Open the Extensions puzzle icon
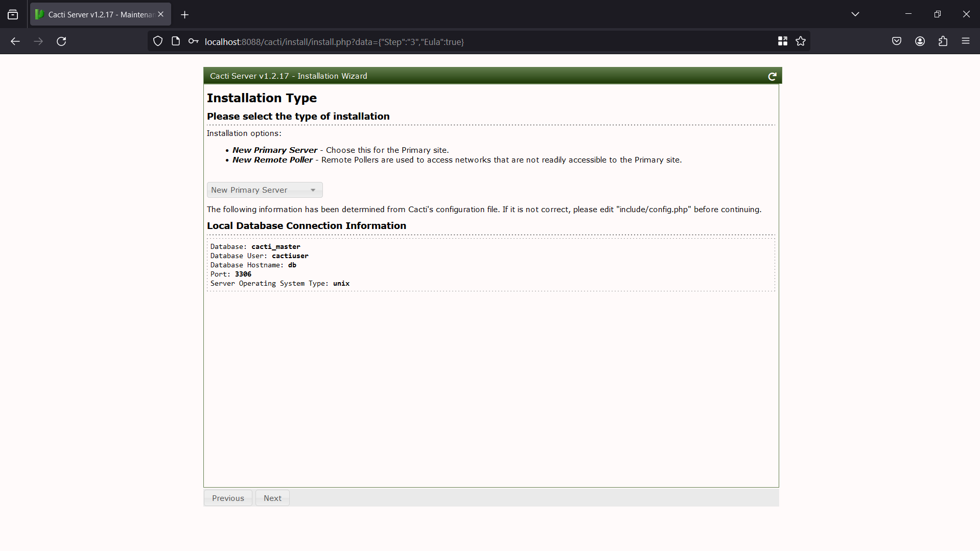980x551 pixels. [943, 41]
